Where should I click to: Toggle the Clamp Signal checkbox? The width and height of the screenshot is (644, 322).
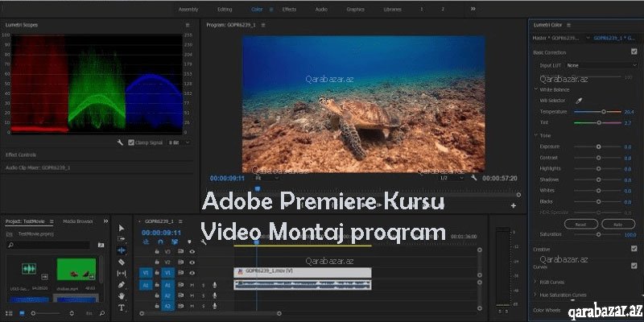click(x=131, y=142)
